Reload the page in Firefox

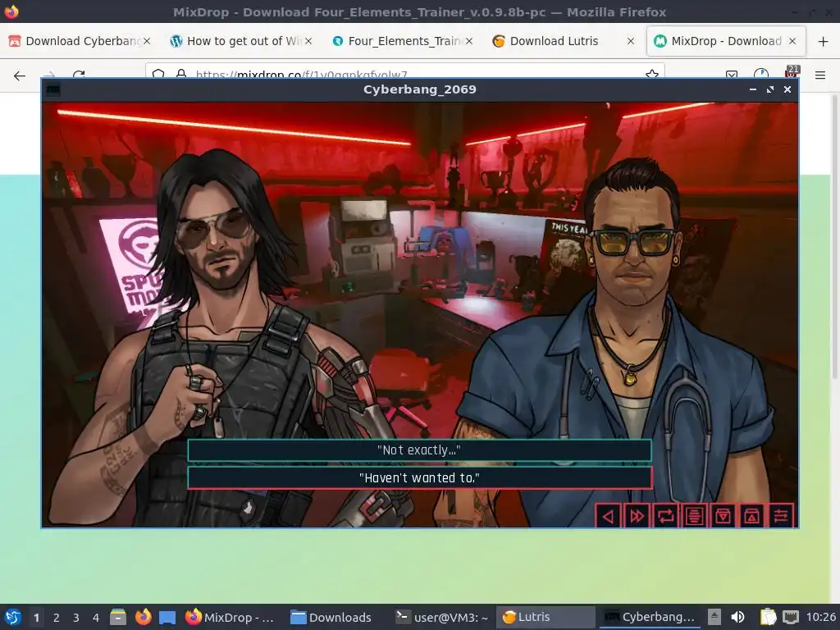pyautogui.click(x=79, y=75)
